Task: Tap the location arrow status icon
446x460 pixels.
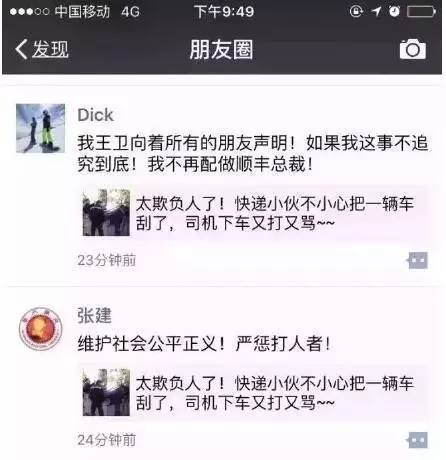Action: coord(376,11)
